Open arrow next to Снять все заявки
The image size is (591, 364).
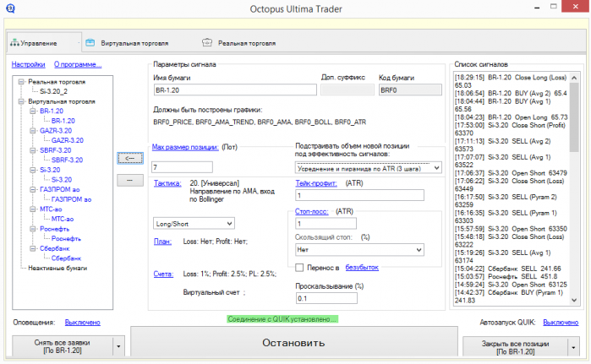118,346
